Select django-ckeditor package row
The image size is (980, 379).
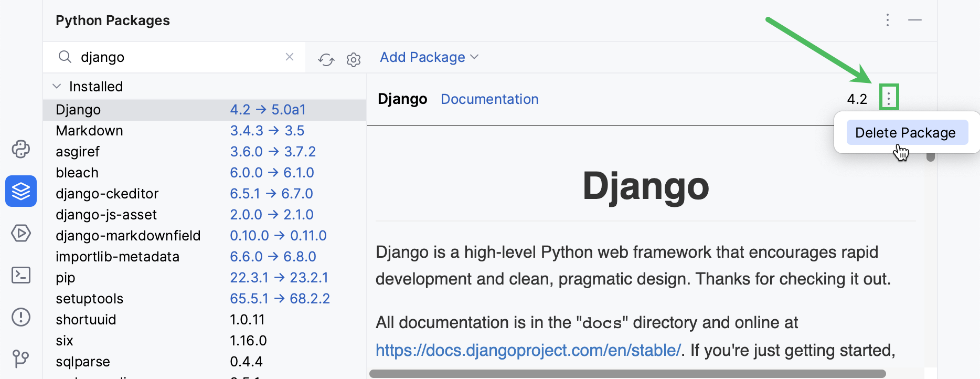tap(205, 194)
